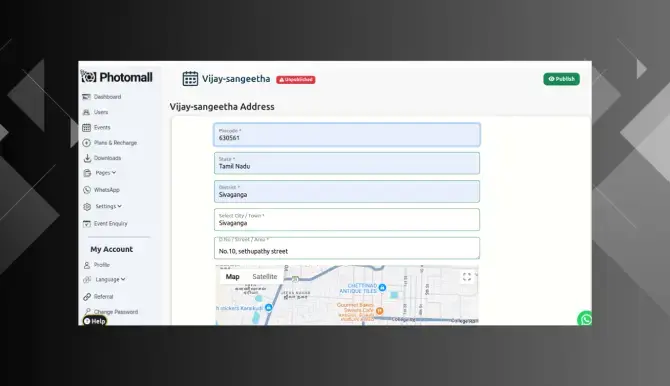Open the Help button
Screen dimensions: 670x386
[94, 321]
